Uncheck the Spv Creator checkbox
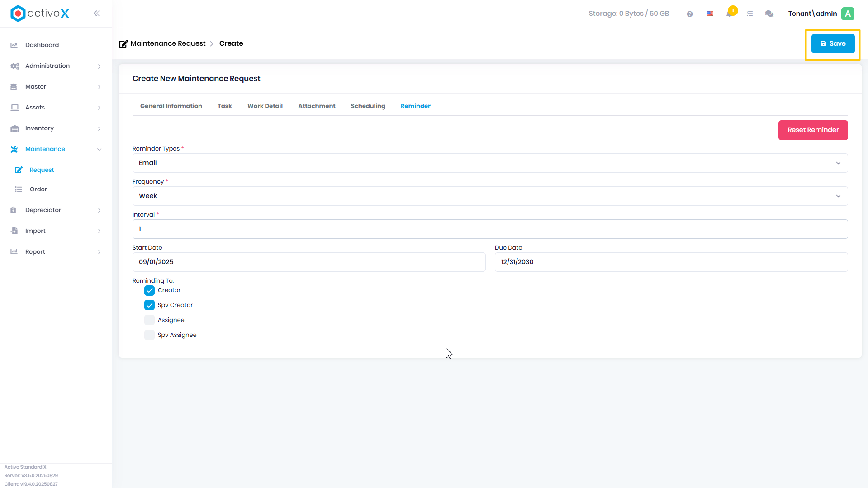 point(149,305)
